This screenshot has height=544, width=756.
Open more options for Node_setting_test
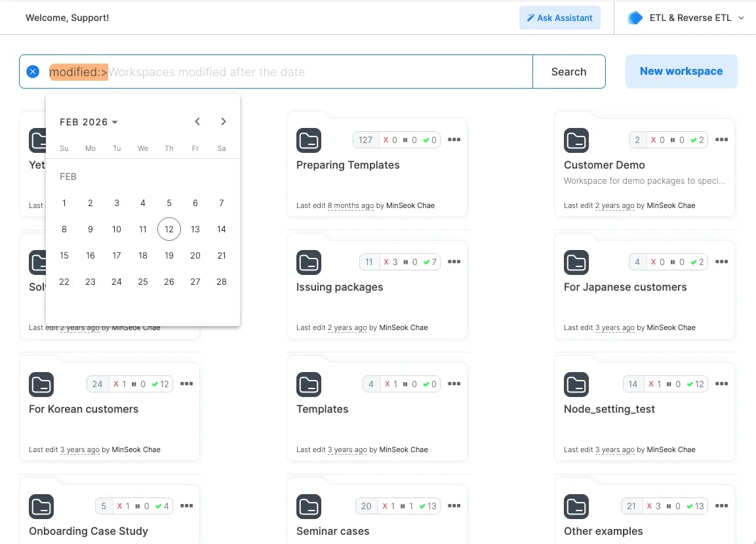(x=722, y=384)
